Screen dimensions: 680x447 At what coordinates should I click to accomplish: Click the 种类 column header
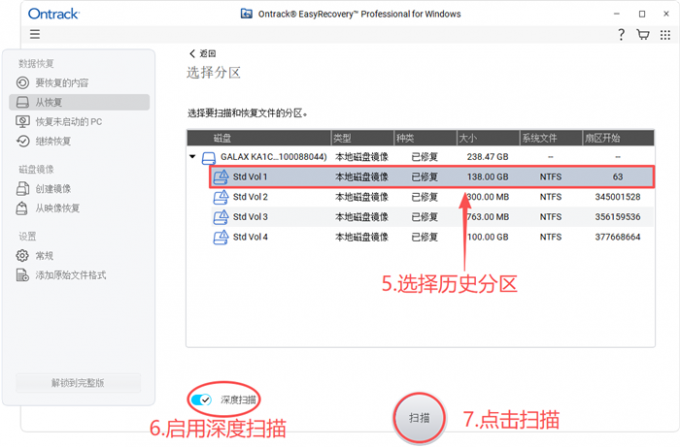pos(425,138)
